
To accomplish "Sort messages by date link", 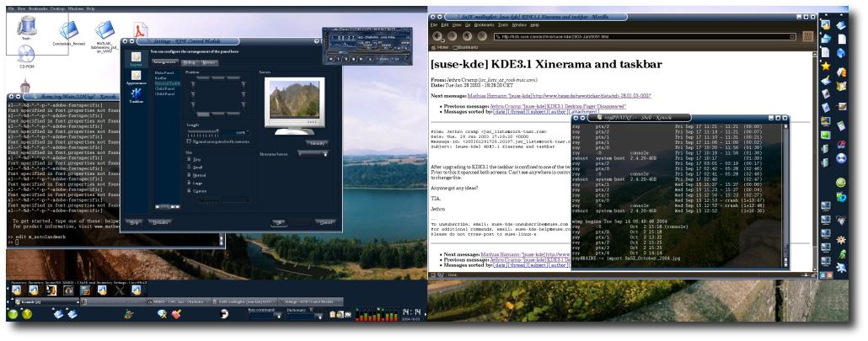I will pos(500,112).
